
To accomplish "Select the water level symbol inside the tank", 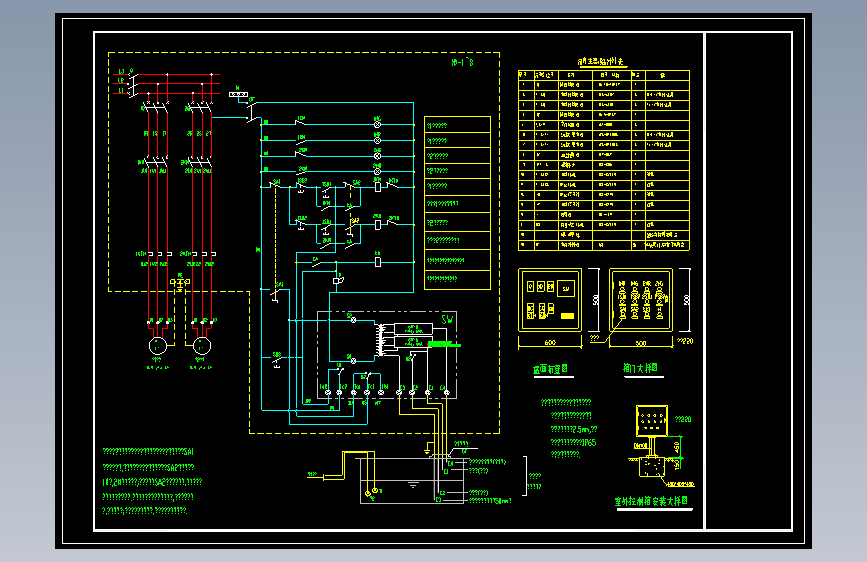I will tap(413, 486).
